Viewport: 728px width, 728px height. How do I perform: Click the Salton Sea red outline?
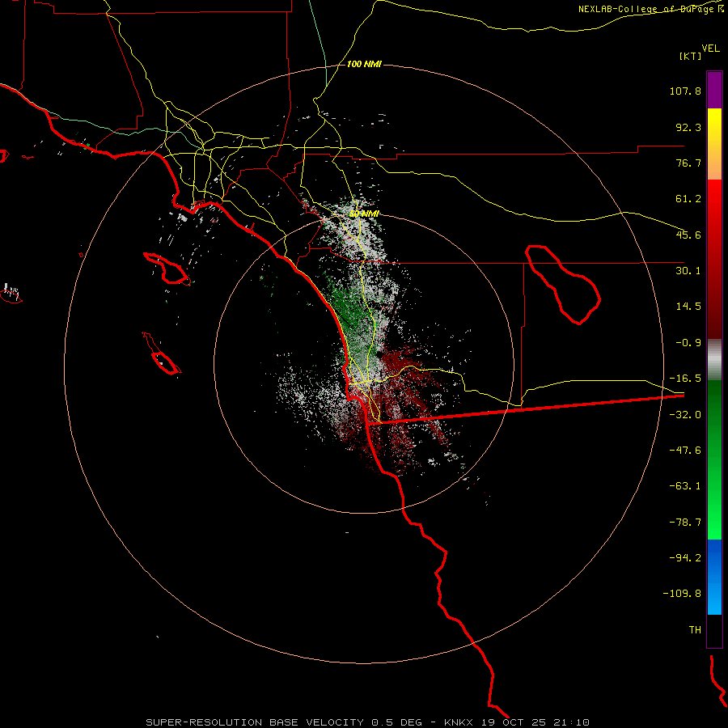pos(563,285)
